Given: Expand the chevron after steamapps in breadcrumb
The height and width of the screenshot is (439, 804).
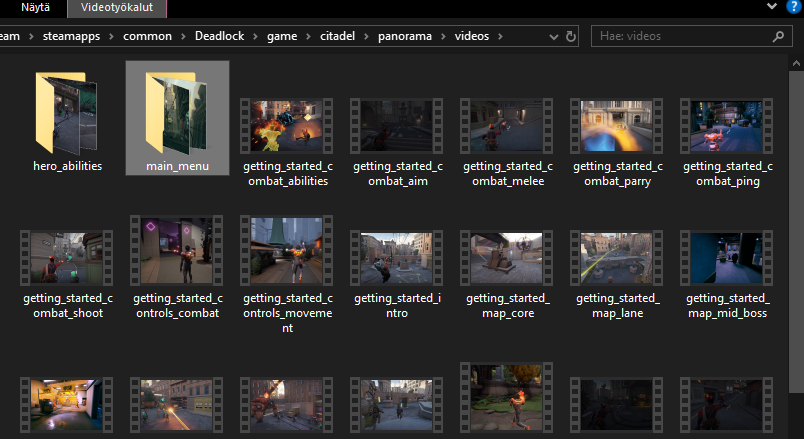Looking at the screenshot, I should point(112,36).
